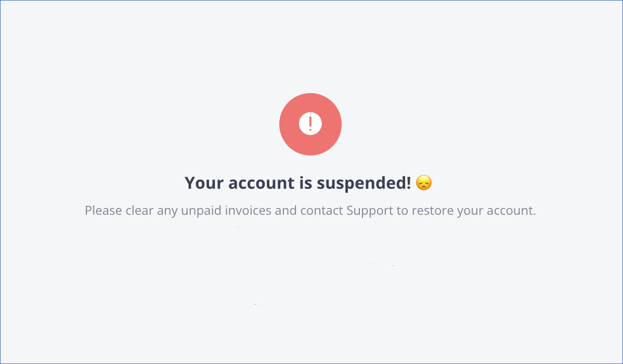The width and height of the screenshot is (623, 364).
Task: Click the sad face emoji
Action: click(424, 183)
